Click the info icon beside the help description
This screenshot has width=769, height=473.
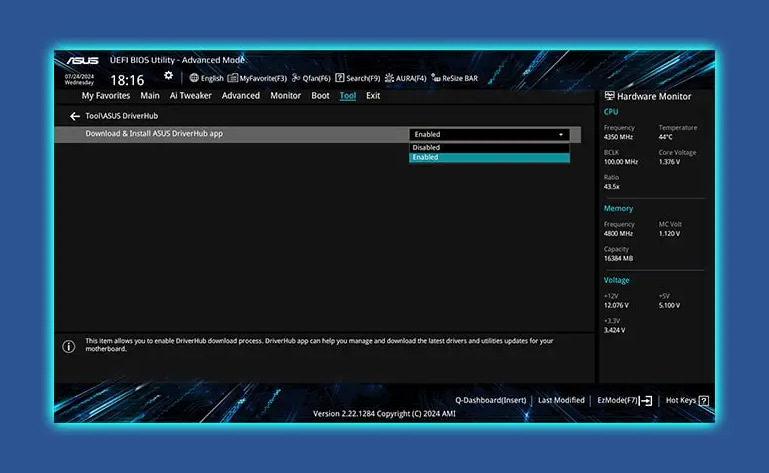[69, 346]
